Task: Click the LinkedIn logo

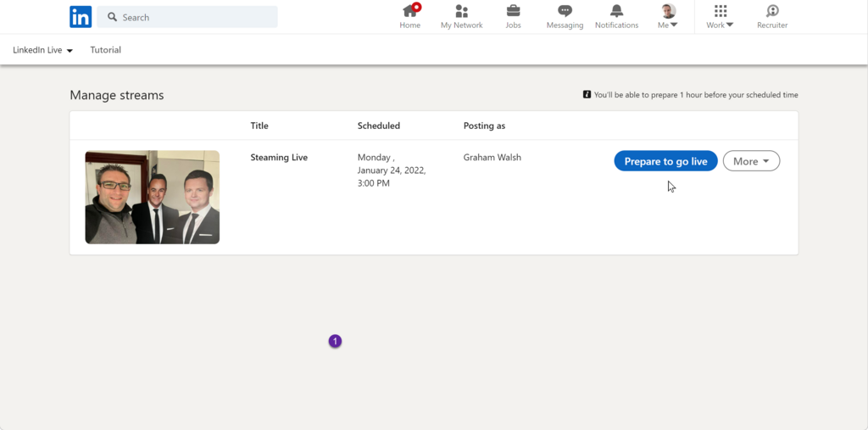Action: tap(81, 17)
